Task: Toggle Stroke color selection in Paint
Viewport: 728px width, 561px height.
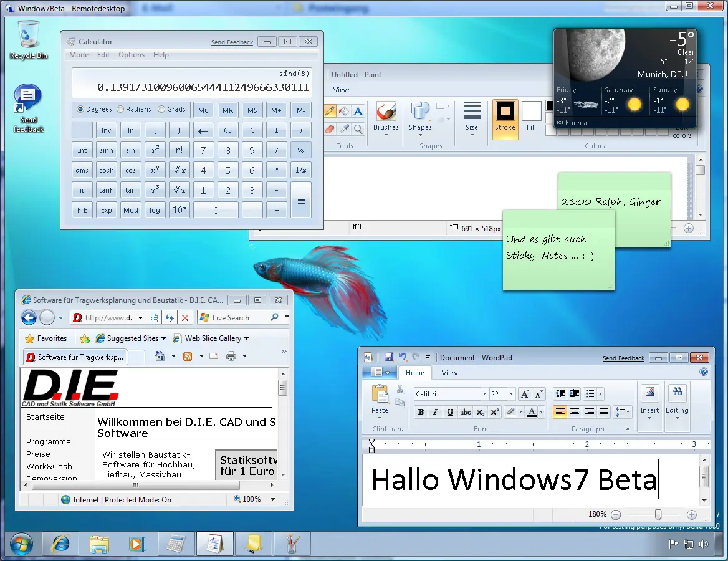Action: point(505,118)
